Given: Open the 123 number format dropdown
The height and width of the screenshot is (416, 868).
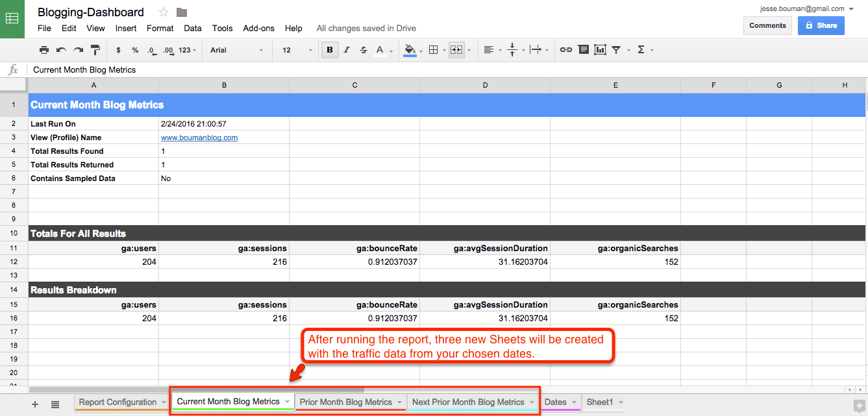Looking at the screenshot, I should [x=183, y=49].
